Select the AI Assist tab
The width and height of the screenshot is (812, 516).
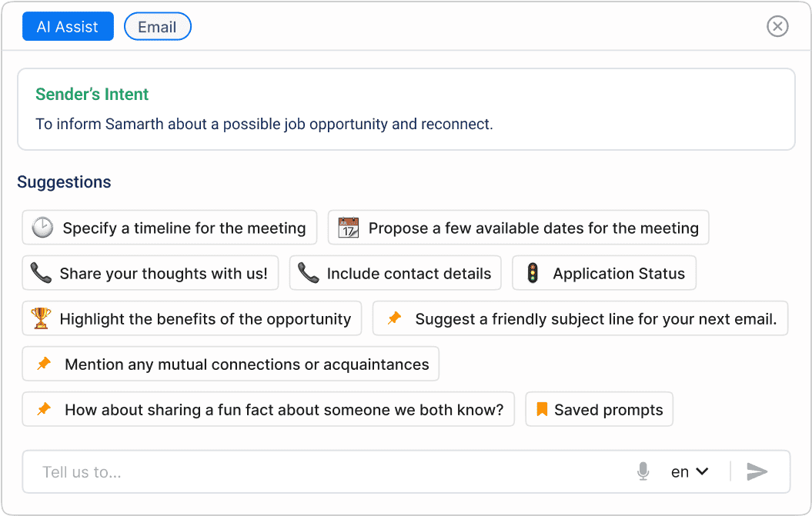pyautogui.click(x=68, y=27)
